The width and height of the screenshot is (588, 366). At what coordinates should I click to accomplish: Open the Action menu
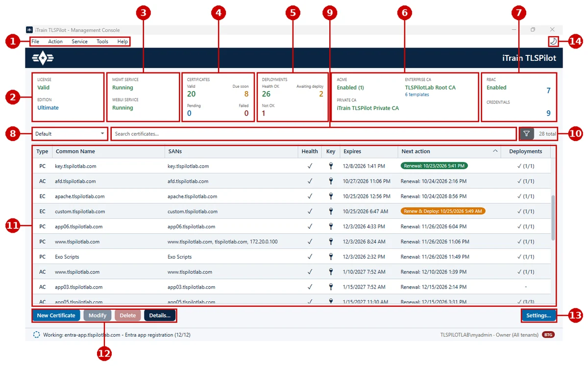pos(55,42)
